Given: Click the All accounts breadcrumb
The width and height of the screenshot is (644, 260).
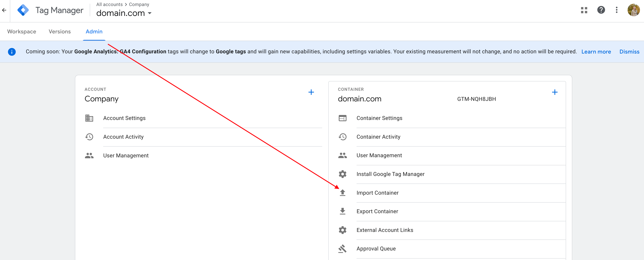Looking at the screenshot, I should point(109,5).
